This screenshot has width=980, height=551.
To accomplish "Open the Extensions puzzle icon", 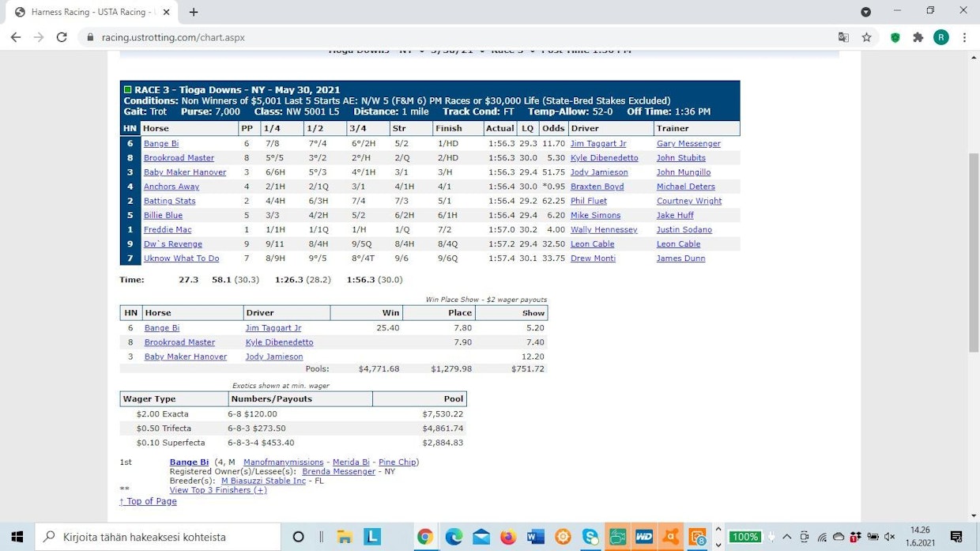I will click(918, 37).
